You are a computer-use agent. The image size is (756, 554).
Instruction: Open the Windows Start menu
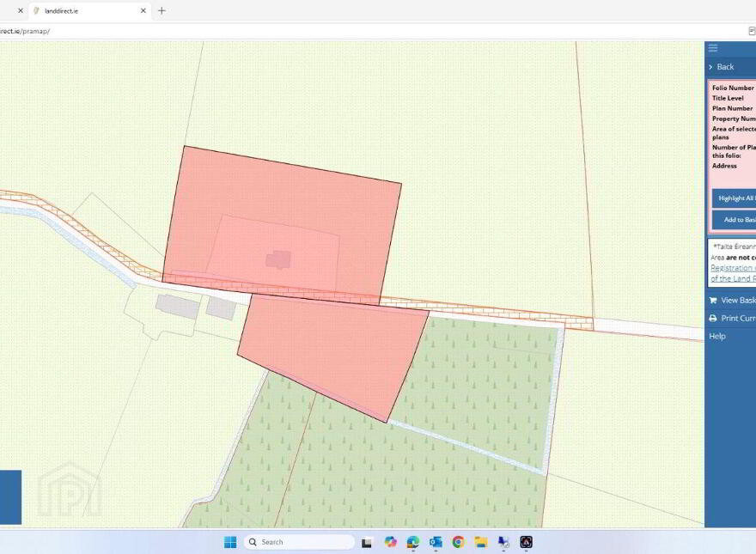[x=230, y=542]
